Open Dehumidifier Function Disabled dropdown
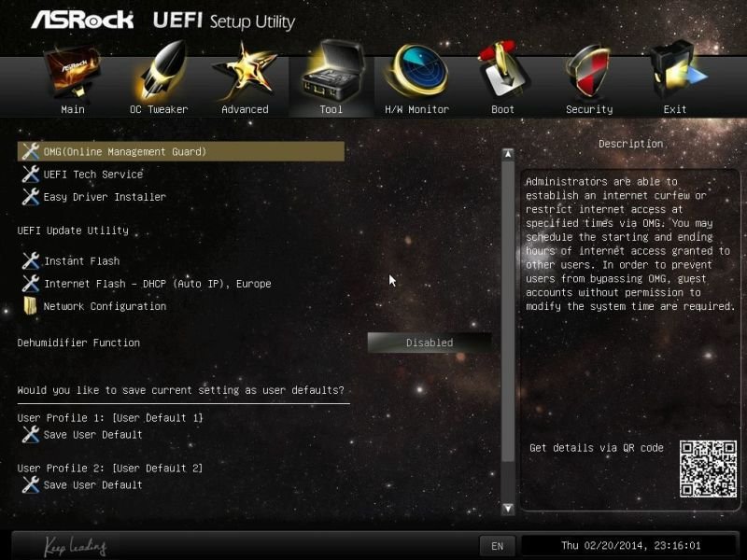Image resolution: width=747 pixels, height=560 pixels. click(x=430, y=343)
